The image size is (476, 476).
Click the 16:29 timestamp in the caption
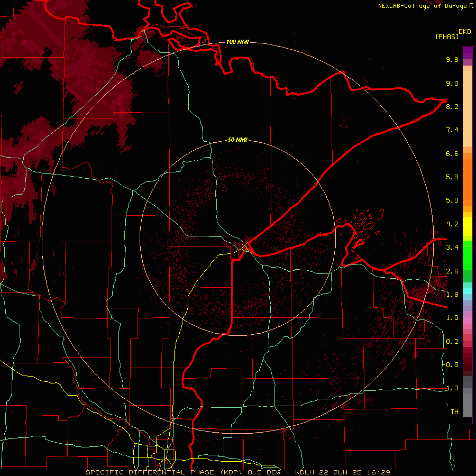coord(379,472)
